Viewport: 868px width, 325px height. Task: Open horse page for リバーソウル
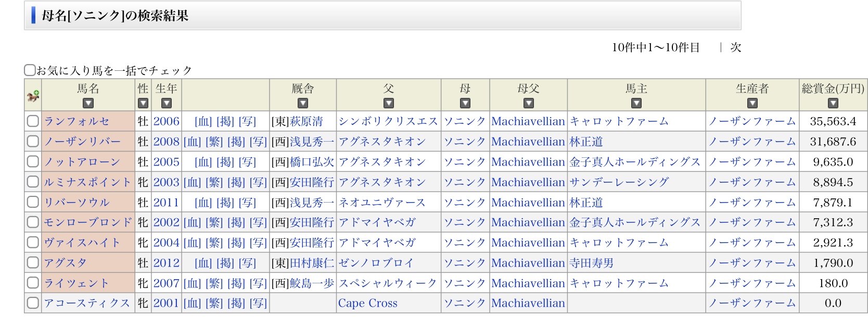77,202
